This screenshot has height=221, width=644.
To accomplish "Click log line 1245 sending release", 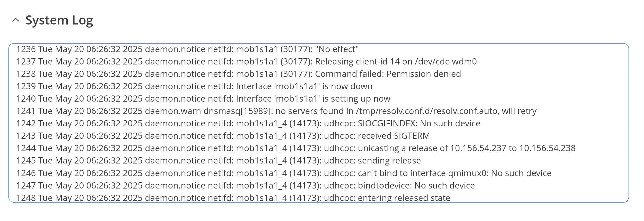I will 219,160.
